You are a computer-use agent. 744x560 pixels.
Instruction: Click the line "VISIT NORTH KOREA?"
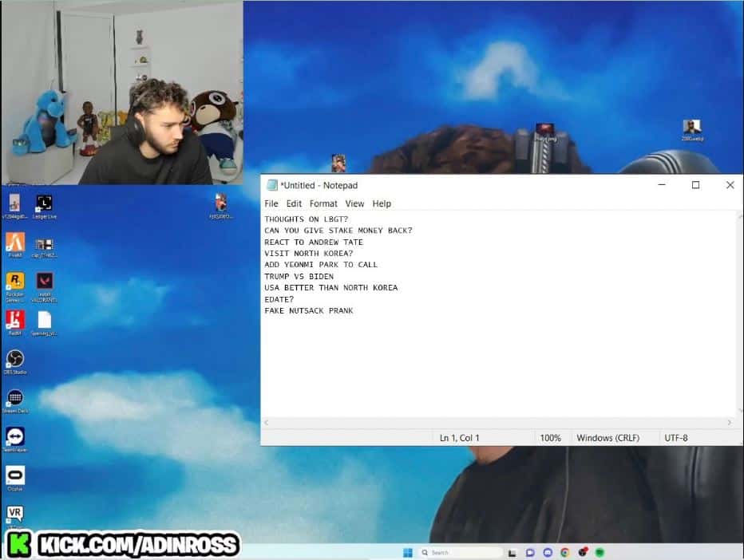click(x=308, y=253)
